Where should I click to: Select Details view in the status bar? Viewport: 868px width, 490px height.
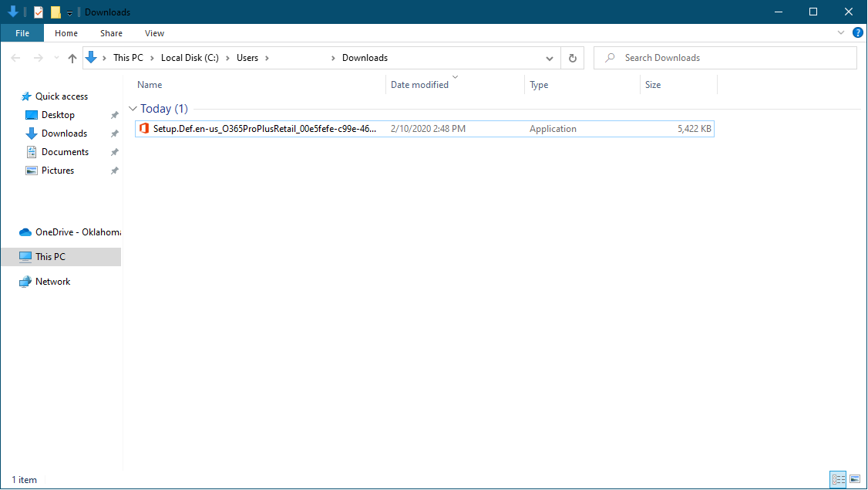point(839,479)
